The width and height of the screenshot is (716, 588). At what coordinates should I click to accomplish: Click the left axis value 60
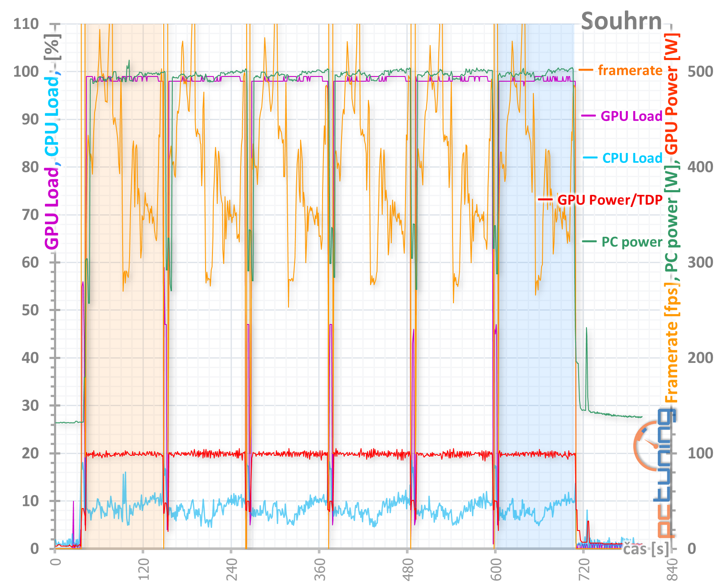click(x=30, y=262)
